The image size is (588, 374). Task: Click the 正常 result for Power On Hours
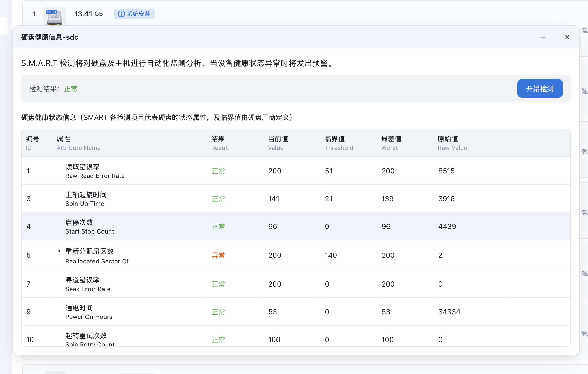coord(218,312)
